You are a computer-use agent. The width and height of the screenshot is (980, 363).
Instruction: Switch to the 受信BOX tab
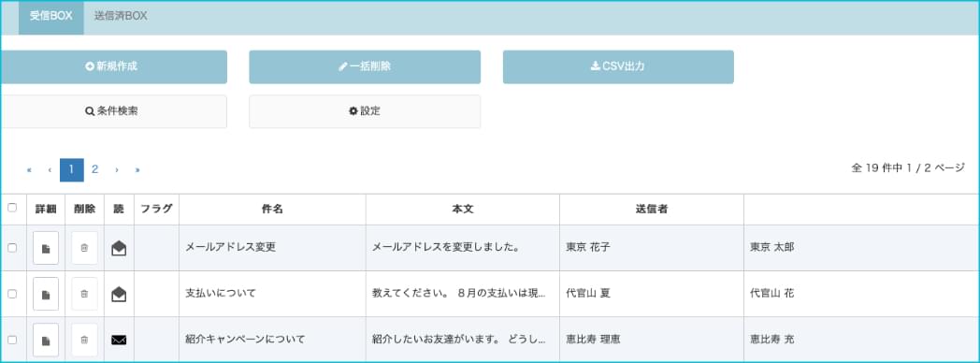51,17
